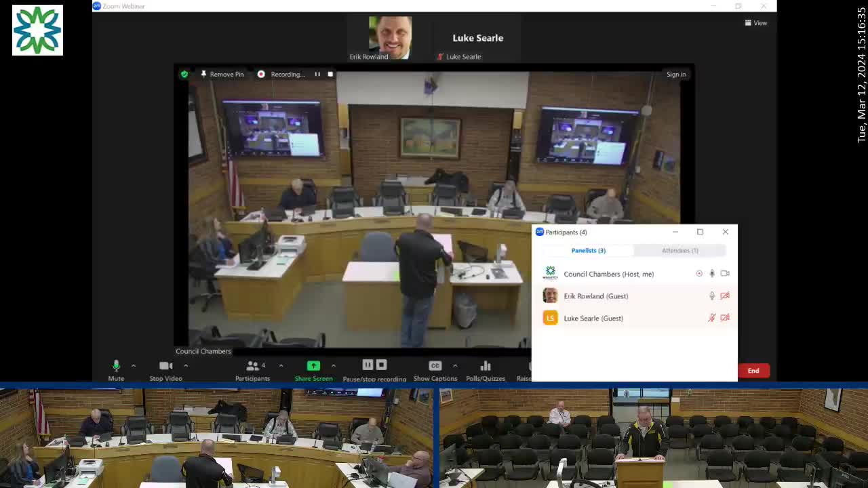Toggle Luke Searle's camera icon in the list
Viewport: 868px width, 488px height.
[x=725, y=318]
